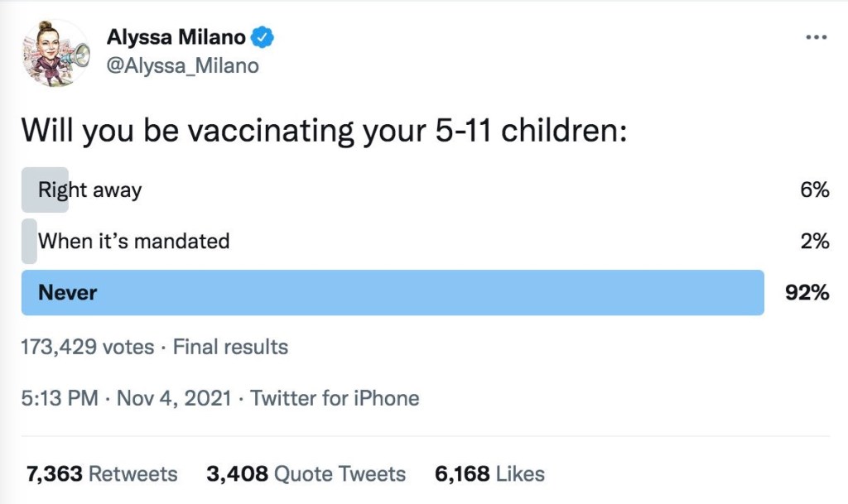Open the 5:13 PM Nov 4, 2021 timestamp
This screenshot has width=848, height=504.
(127, 398)
